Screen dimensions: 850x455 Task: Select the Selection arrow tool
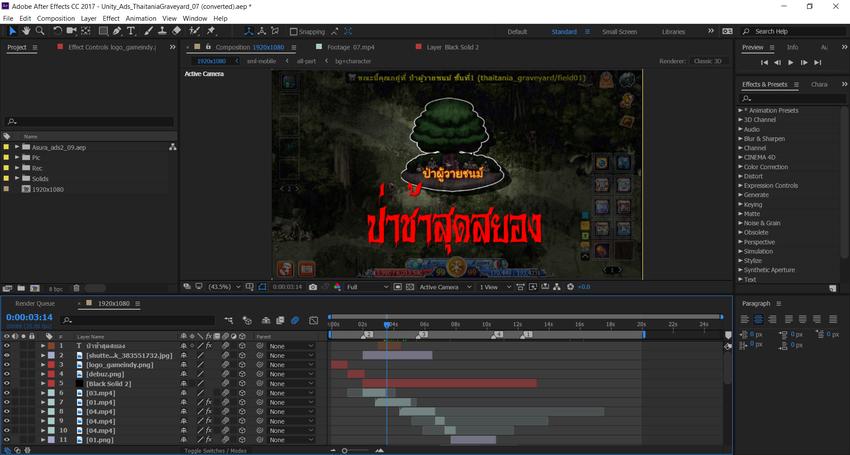(x=12, y=31)
